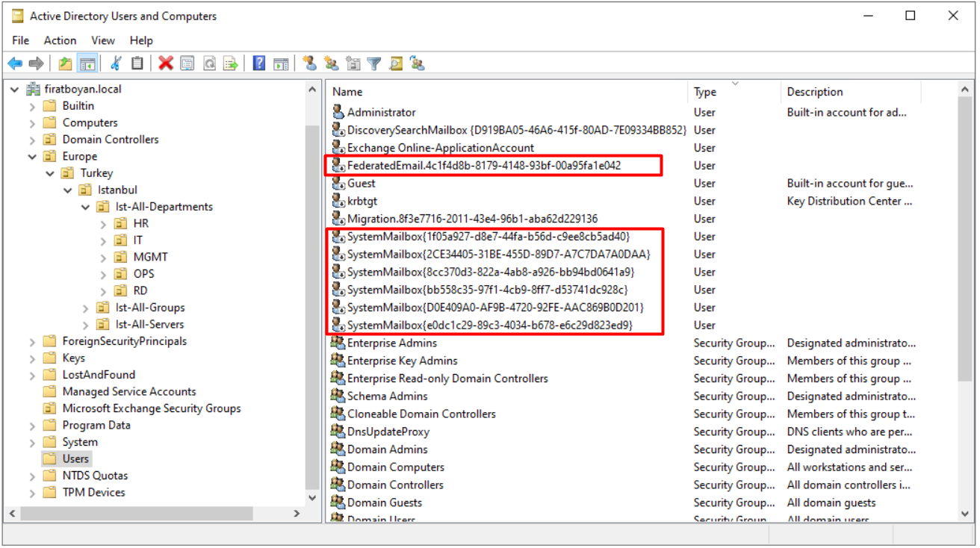
Task: Click the firatboyan.local domain icon
Action: (34, 89)
